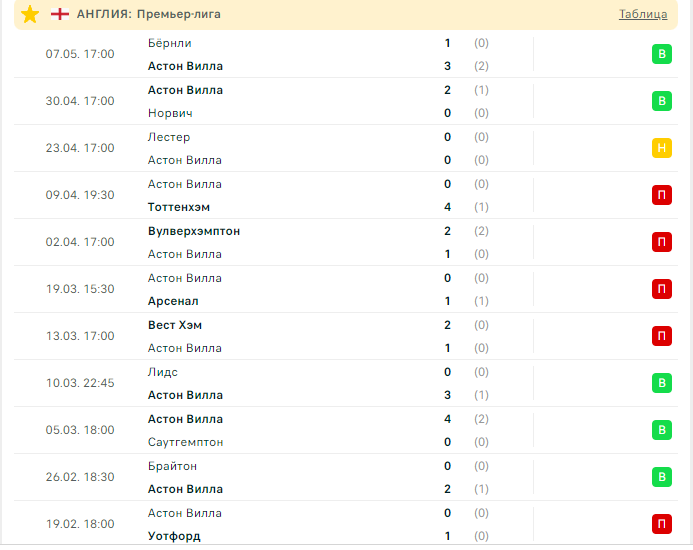Click green win badge for Brighton match
693x550 pixels.
click(x=661, y=477)
